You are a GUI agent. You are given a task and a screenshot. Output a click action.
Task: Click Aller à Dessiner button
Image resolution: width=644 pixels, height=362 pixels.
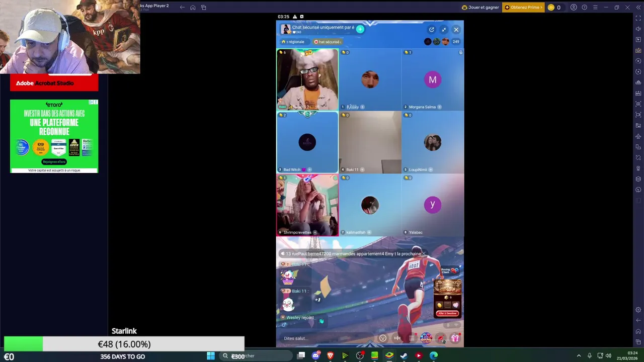(x=447, y=313)
